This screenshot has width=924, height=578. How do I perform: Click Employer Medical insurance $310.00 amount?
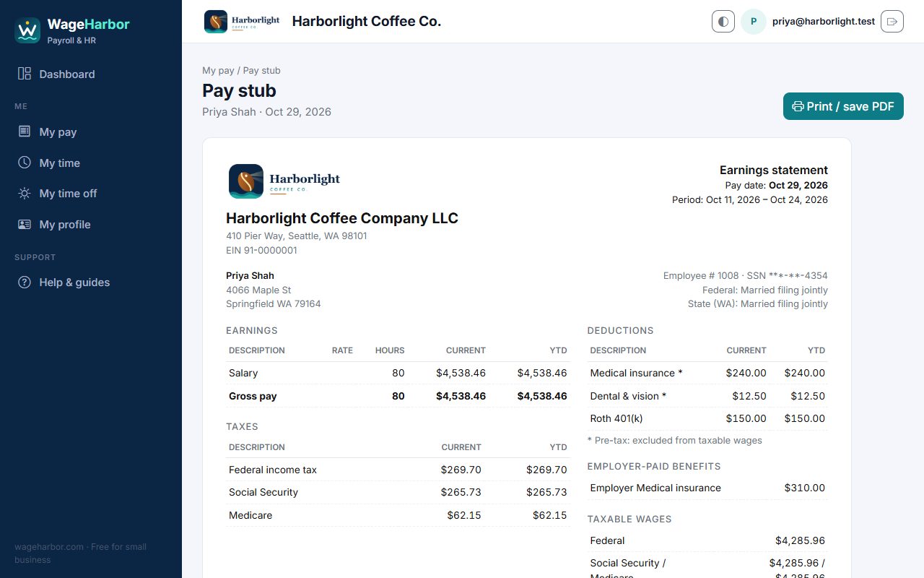point(805,488)
